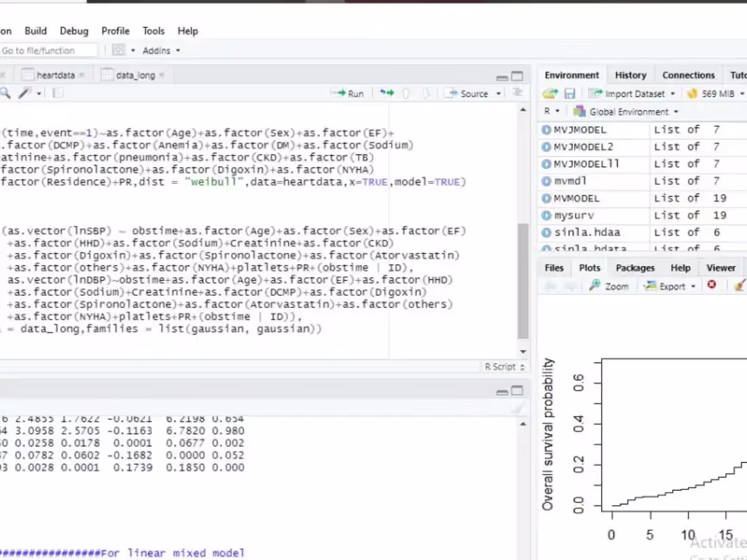This screenshot has height=560, width=747.
Task: Expand the MVJMODEL object in Environment
Action: (x=547, y=130)
